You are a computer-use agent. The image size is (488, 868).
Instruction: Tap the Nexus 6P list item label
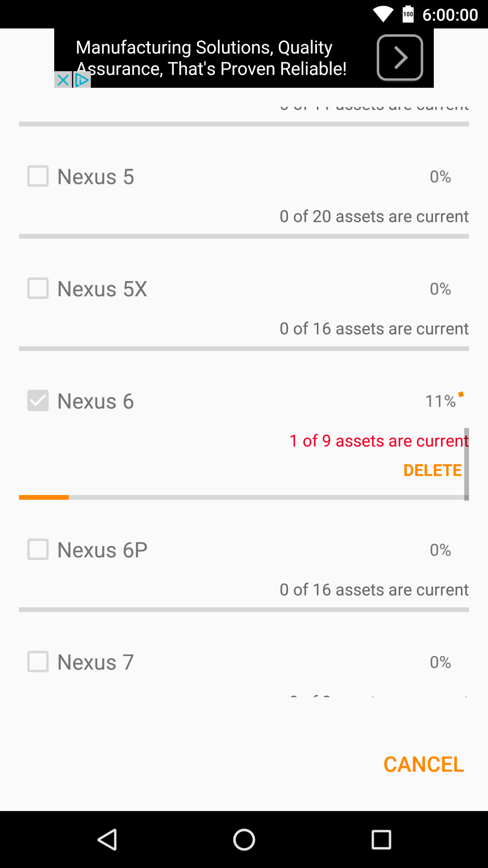coord(102,550)
